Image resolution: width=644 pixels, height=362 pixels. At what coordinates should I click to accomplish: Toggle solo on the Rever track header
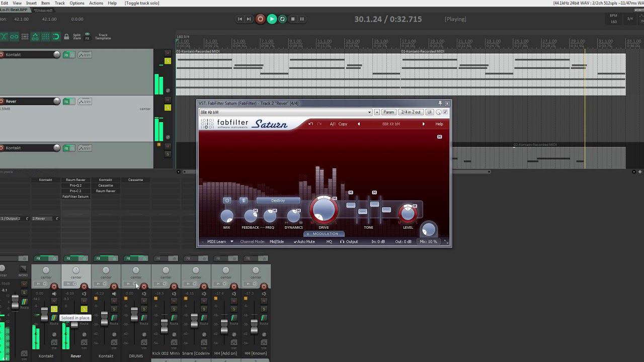168,108
